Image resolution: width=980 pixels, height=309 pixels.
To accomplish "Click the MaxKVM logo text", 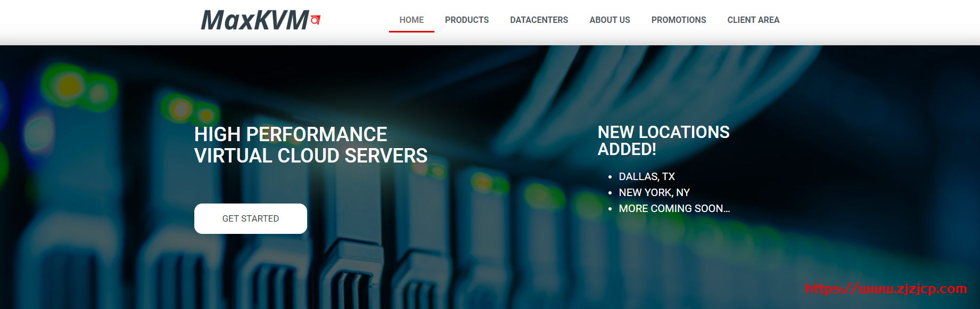I will pos(254,20).
